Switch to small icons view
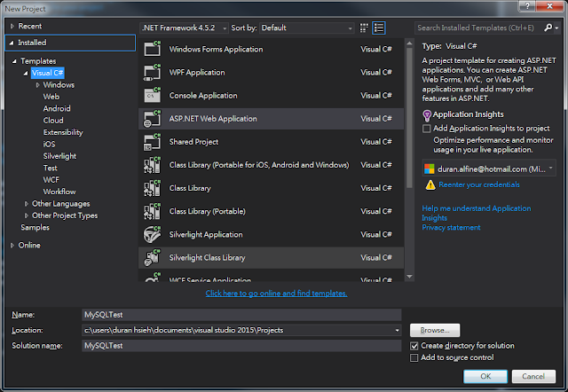 (365, 28)
